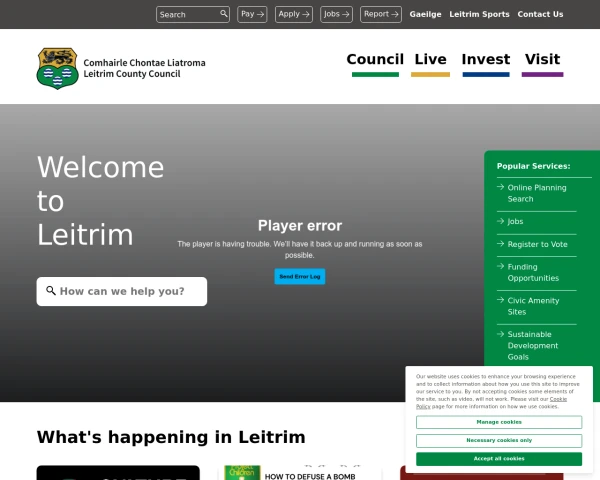The image size is (600, 480).
Task: Click the arrow icon beside Register to Vote
Action: click(x=500, y=244)
